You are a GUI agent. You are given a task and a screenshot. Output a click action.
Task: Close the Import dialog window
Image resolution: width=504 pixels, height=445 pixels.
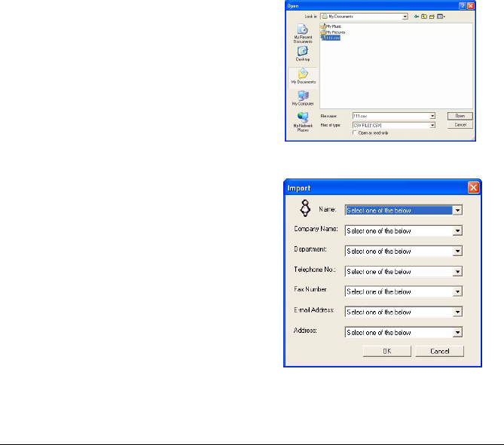click(473, 187)
